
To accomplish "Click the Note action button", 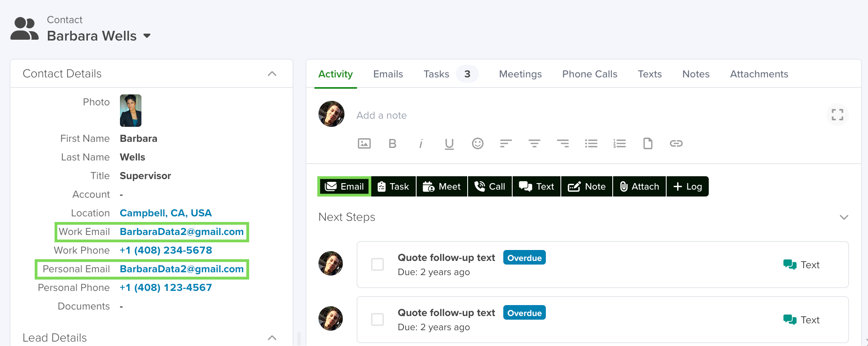I will pyautogui.click(x=587, y=186).
